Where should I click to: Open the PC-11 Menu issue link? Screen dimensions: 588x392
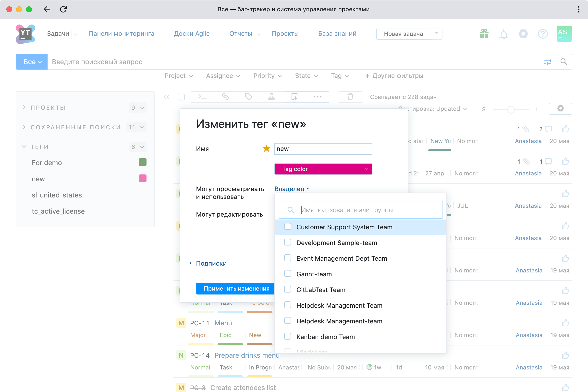click(x=223, y=323)
